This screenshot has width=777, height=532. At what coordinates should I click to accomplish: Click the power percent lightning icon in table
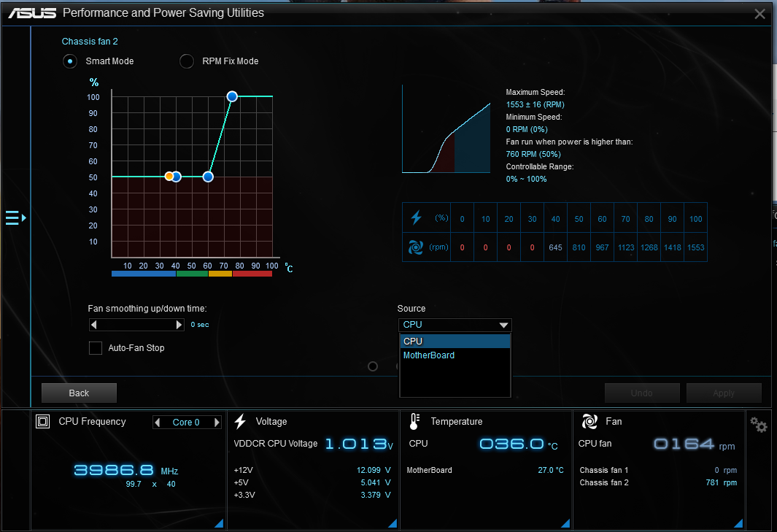pyautogui.click(x=417, y=217)
